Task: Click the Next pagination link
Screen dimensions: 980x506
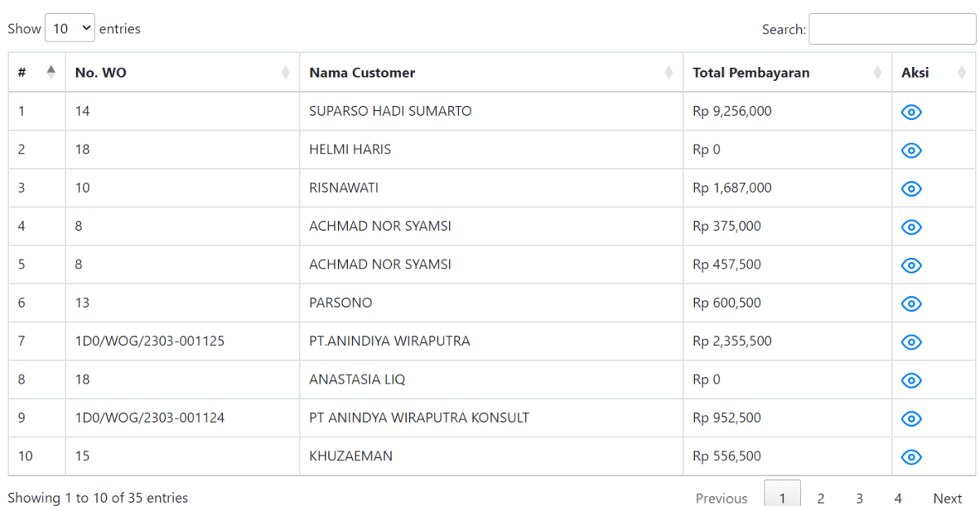Action: coord(947,498)
